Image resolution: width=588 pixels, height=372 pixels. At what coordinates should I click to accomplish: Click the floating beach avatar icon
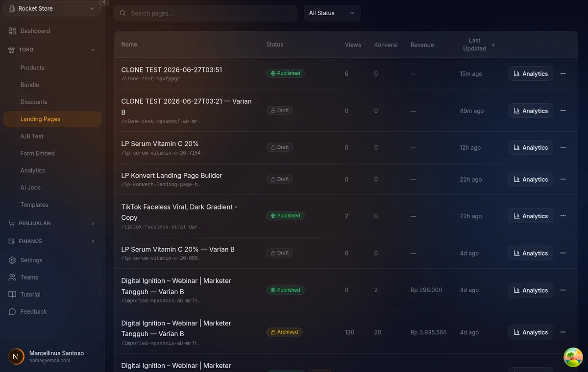click(x=573, y=357)
